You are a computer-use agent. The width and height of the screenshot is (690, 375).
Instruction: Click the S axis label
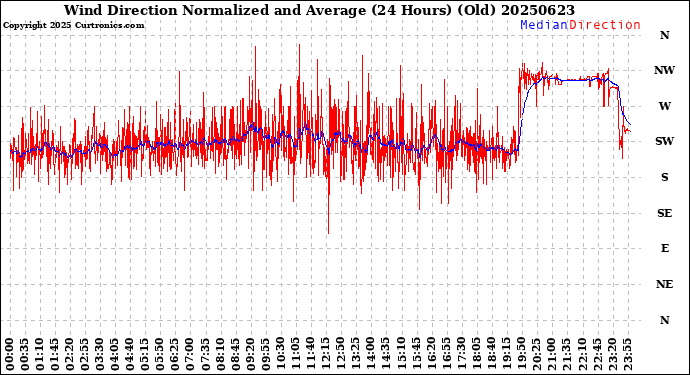tap(664, 177)
